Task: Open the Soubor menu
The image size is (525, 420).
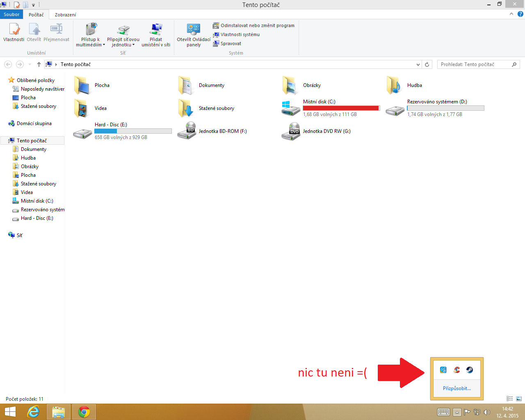Action: pyautogui.click(x=11, y=14)
